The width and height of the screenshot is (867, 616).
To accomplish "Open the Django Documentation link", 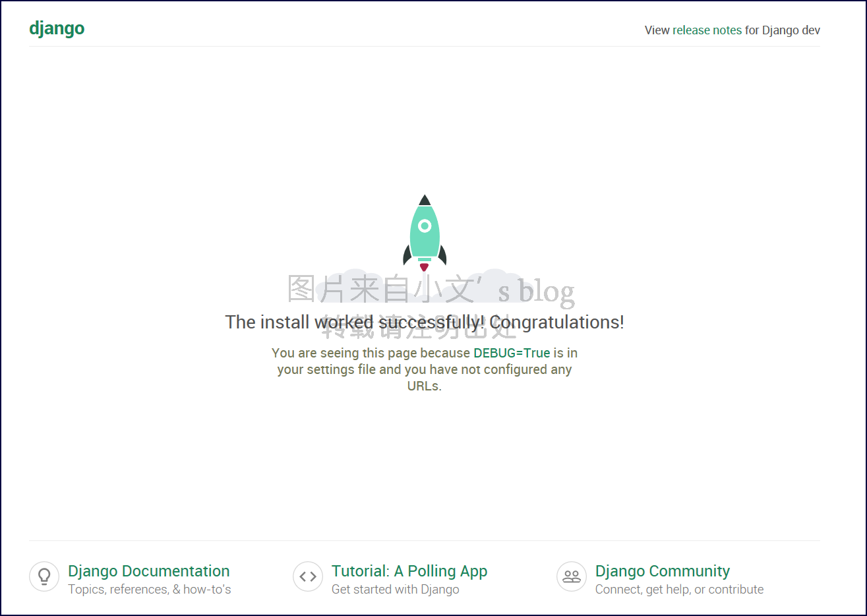I will [x=149, y=571].
